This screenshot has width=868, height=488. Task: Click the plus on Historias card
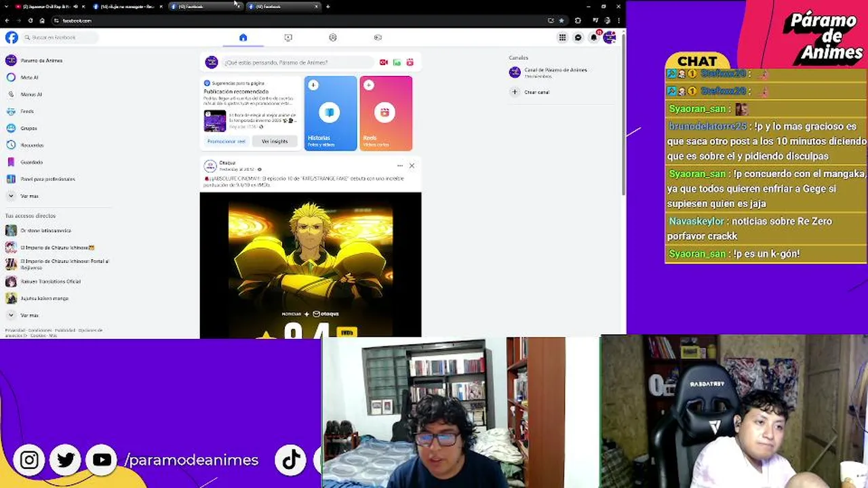click(x=313, y=85)
